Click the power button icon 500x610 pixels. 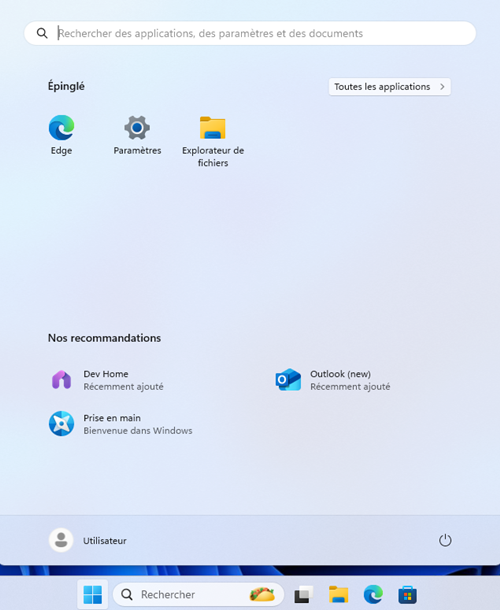445,540
